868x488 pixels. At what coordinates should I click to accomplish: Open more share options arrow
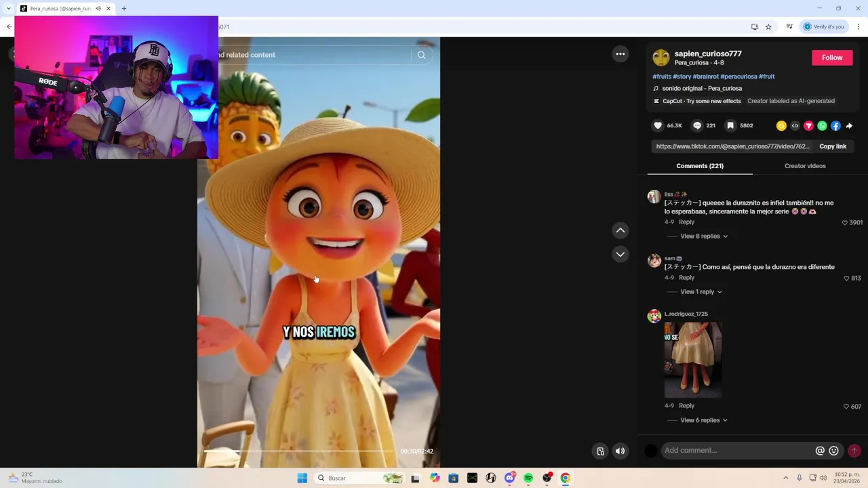click(849, 125)
